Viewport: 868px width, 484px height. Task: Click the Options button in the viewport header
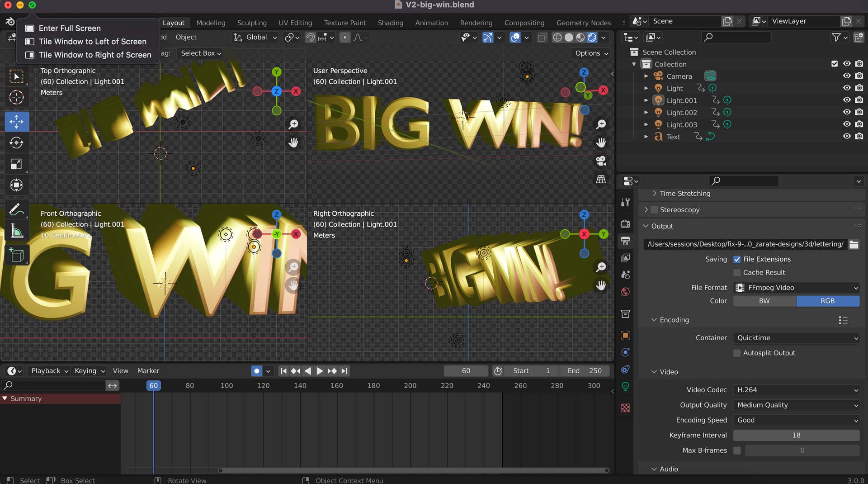tap(591, 53)
